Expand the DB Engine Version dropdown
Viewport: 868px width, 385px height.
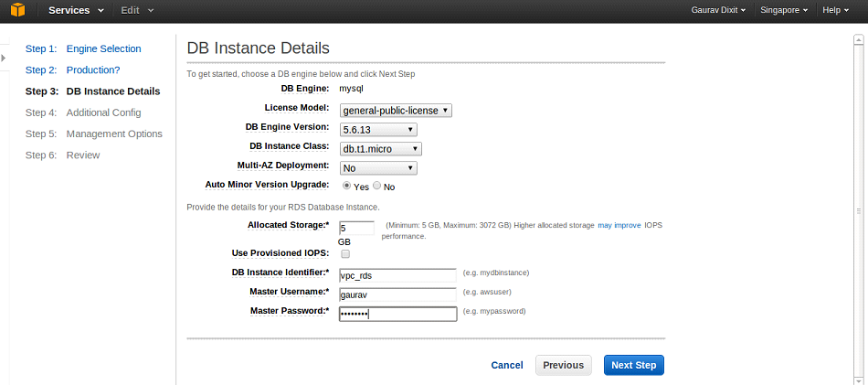378,130
